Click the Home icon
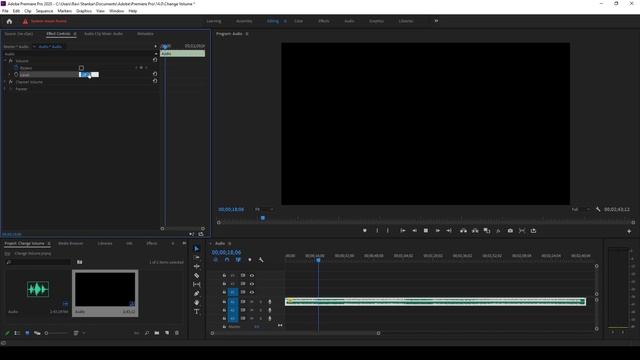Viewport: 640px width, 360px height. (9, 21)
